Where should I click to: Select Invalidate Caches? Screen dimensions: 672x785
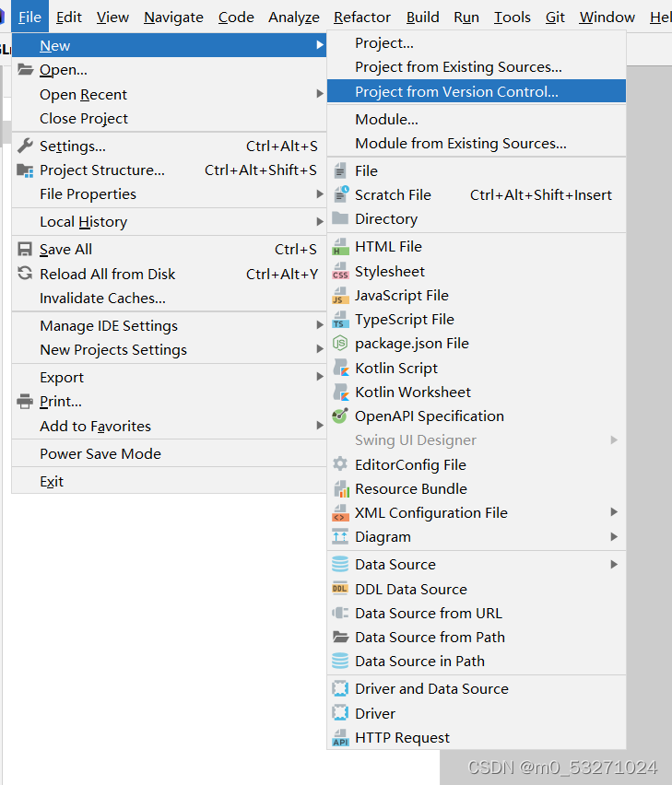coord(169,298)
